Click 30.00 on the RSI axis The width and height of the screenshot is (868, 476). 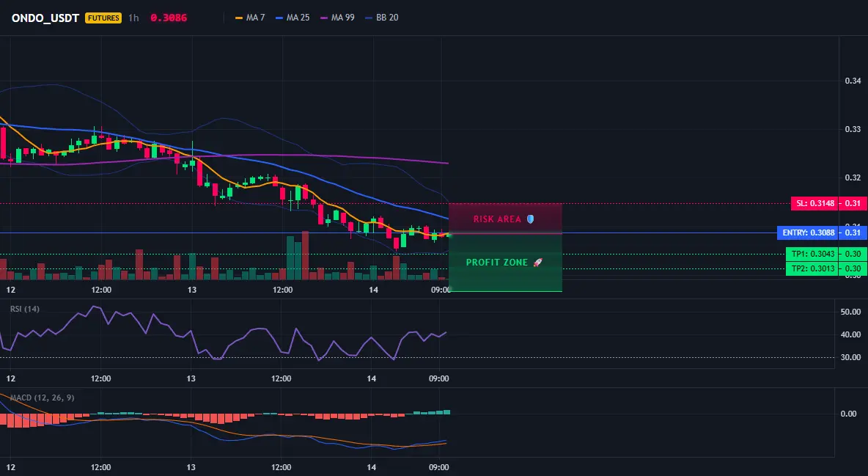click(850, 357)
